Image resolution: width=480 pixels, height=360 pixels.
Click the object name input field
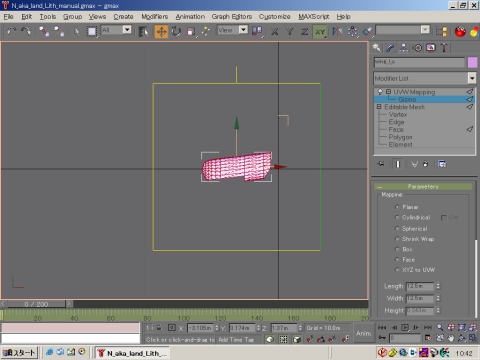[x=419, y=62]
